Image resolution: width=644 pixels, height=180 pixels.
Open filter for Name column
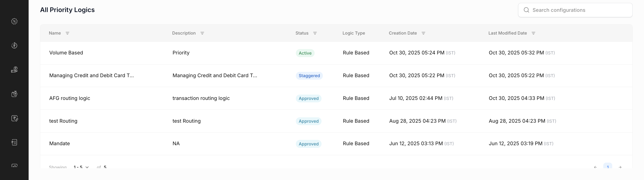67,33
